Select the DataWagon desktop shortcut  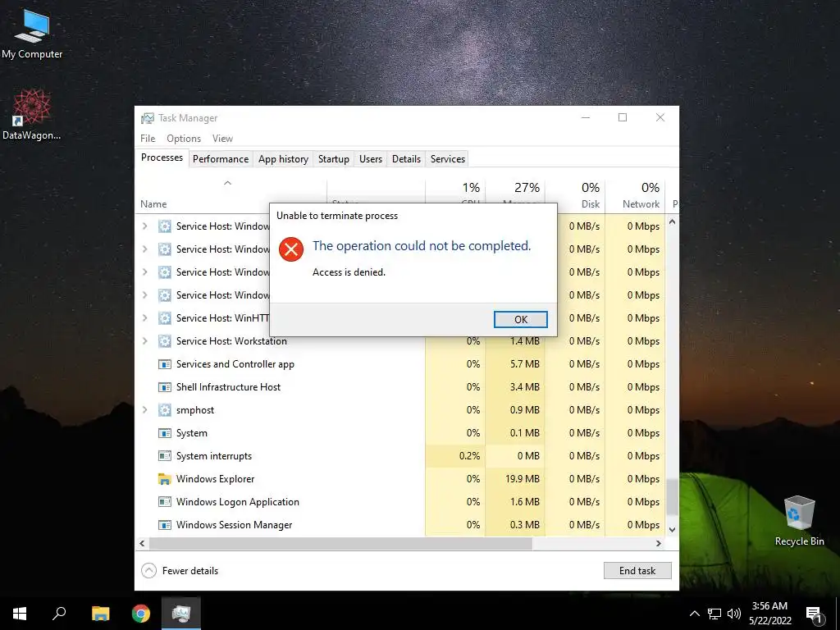[x=32, y=114]
